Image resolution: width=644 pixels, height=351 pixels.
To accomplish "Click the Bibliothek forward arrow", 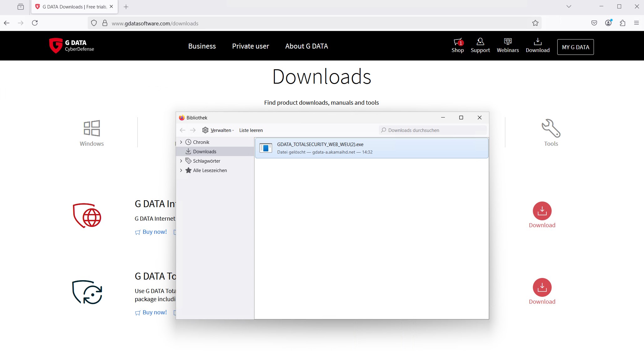I will point(193,130).
